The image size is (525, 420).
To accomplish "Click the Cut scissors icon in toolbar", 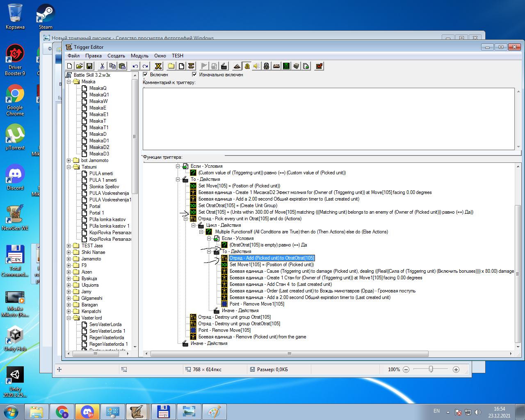I will [102, 66].
